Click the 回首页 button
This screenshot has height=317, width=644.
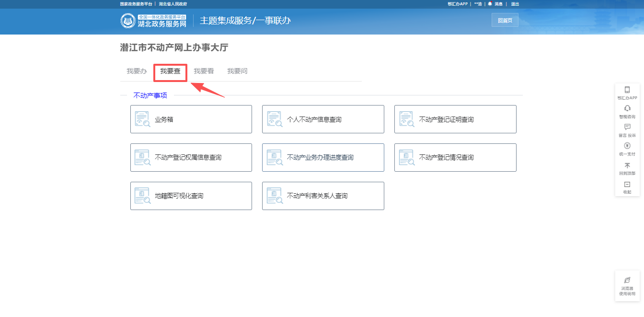click(x=505, y=20)
